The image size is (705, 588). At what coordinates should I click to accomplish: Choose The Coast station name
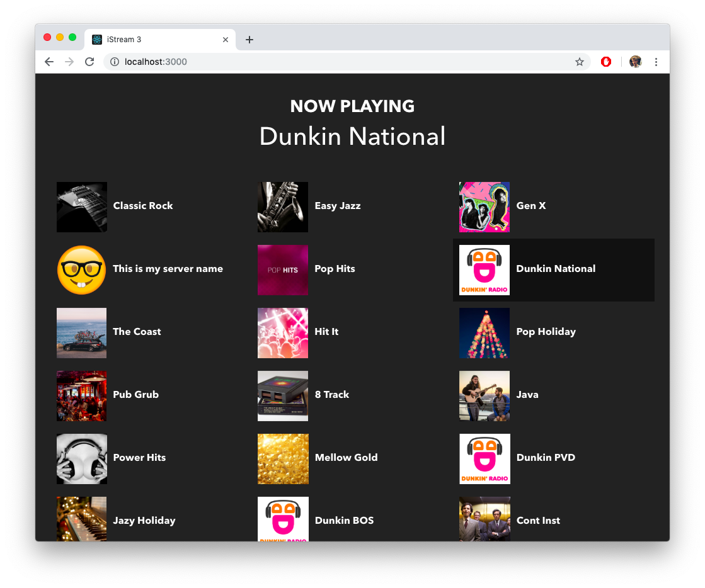pyautogui.click(x=137, y=332)
